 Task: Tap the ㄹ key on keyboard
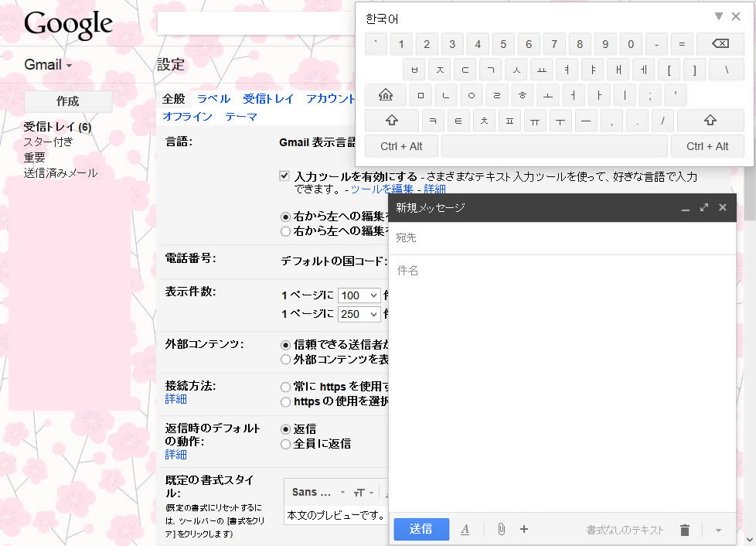[497, 95]
